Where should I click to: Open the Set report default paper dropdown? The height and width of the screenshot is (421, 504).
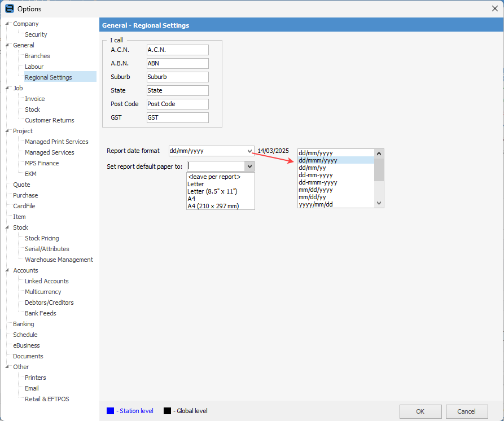click(x=249, y=166)
